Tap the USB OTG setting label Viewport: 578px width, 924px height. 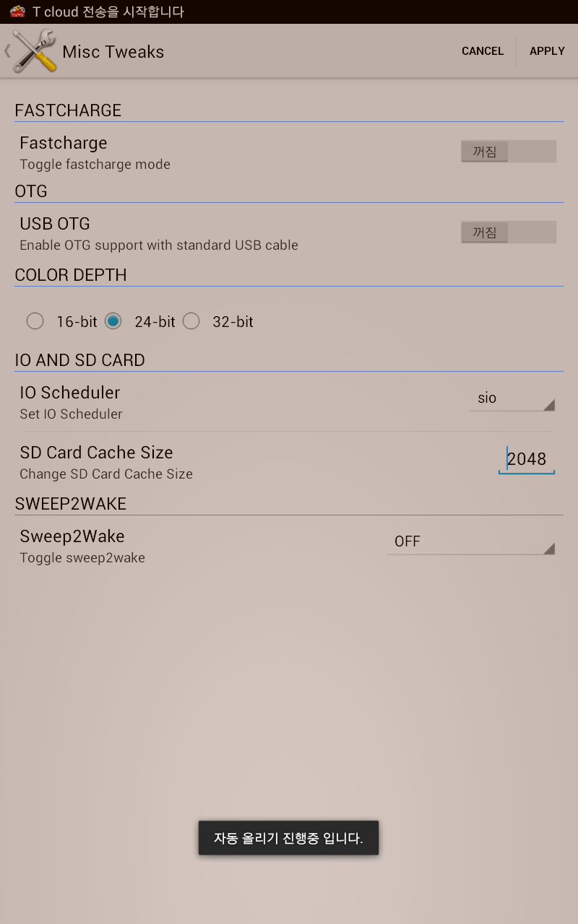55,224
